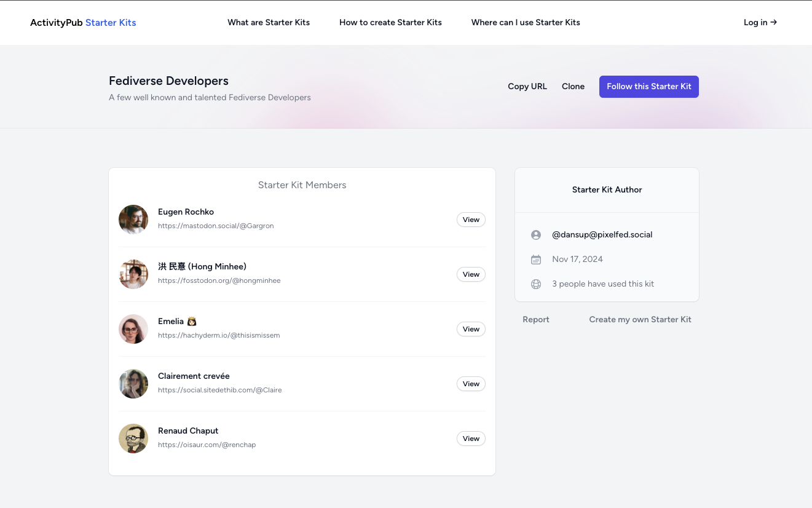Image resolution: width=812 pixels, height=508 pixels.
Task: Click the Starter Kit Author heading
Action: pos(607,190)
